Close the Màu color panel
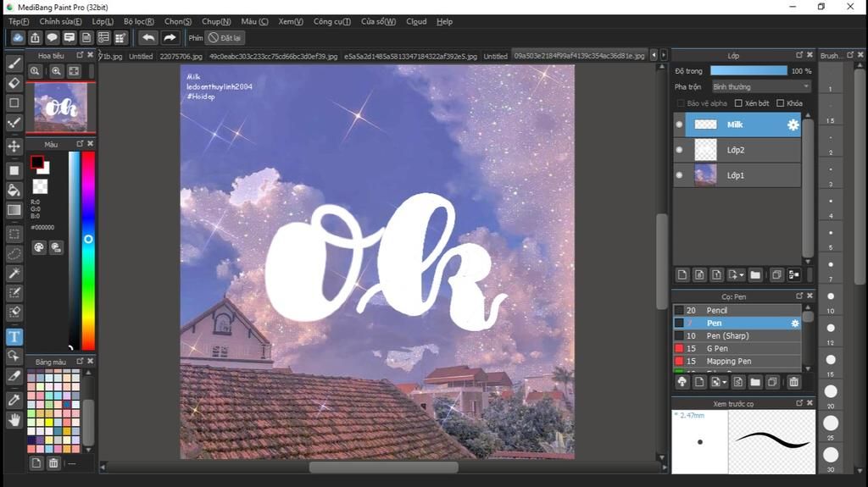The height and width of the screenshot is (487, 868). pos(90,144)
